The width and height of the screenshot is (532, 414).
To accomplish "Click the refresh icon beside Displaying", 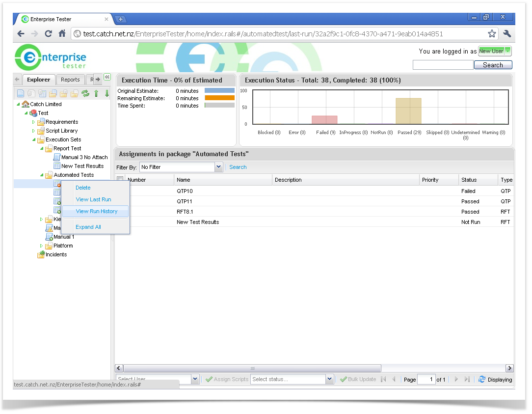I will tap(481, 379).
